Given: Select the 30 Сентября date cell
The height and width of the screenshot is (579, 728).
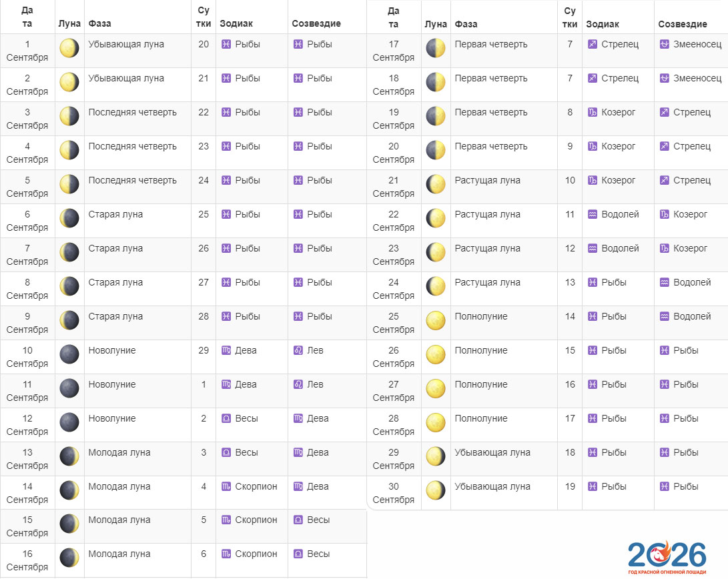Looking at the screenshot, I should point(393,493).
